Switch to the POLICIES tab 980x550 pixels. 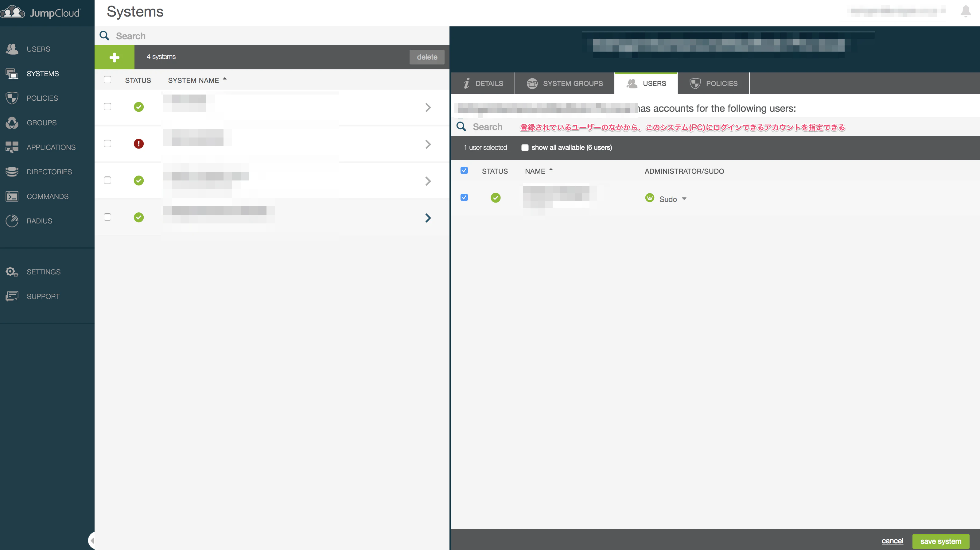tap(714, 83)
